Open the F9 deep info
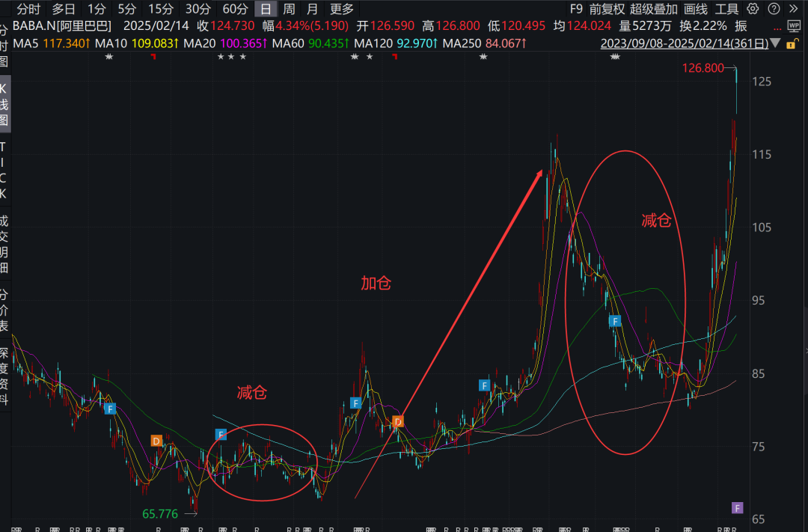The image size is (808, 532). coord(575,9)
